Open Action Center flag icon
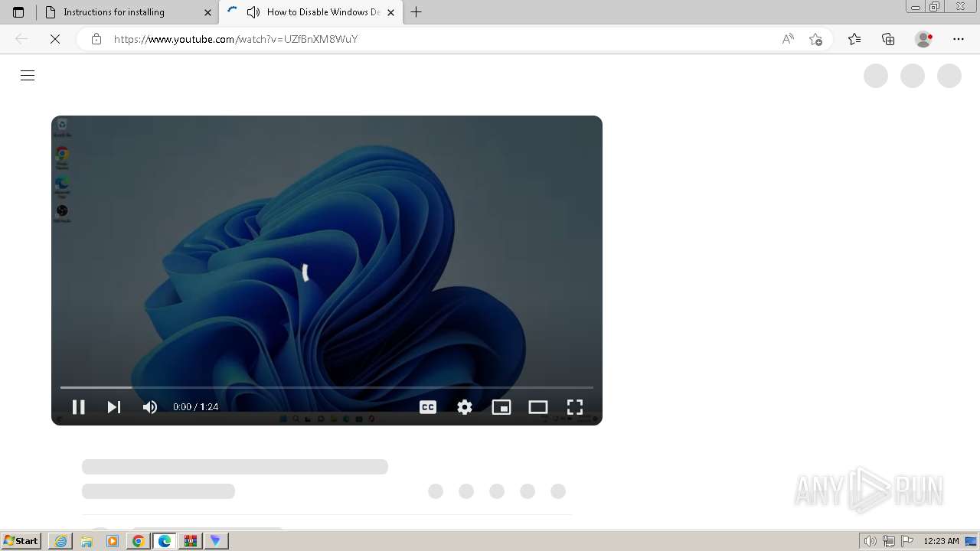 tap(907, 541)
